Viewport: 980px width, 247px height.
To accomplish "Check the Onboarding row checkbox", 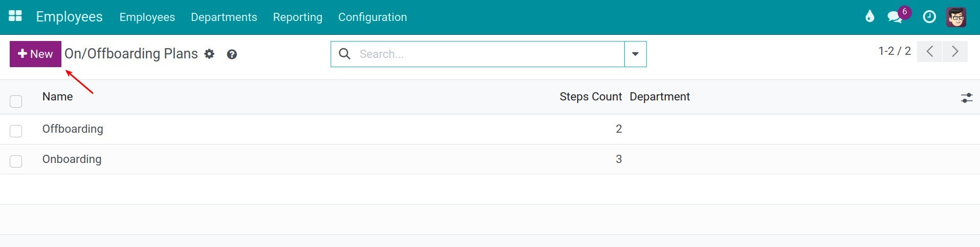I will [16, 161].
